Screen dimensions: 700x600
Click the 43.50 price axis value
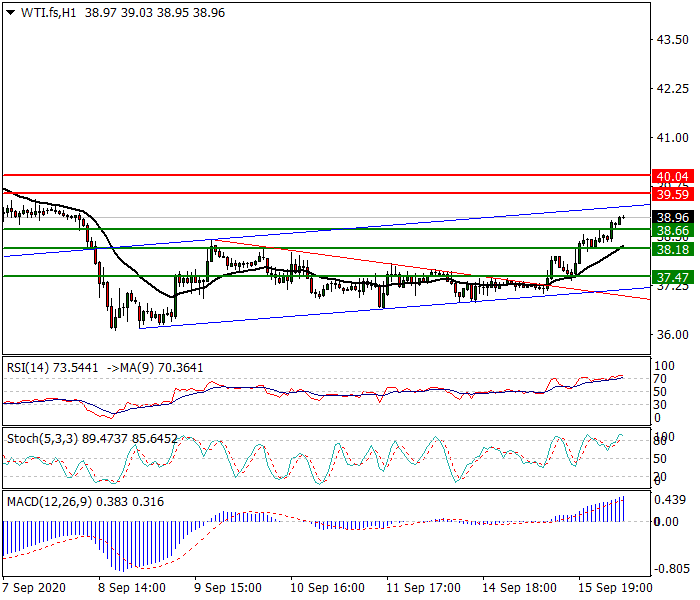tap(672, 40)
